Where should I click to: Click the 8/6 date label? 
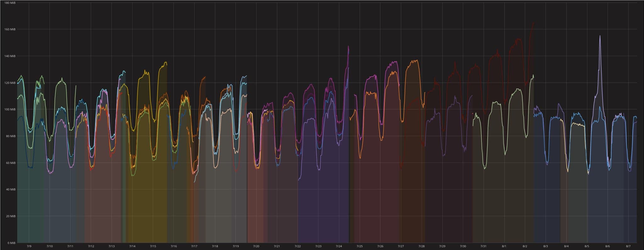pos(608,246)
